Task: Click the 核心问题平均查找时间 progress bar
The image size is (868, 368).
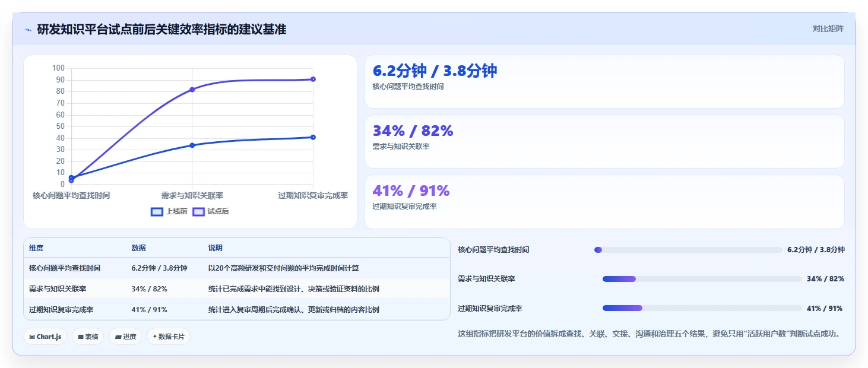Action: coord(688,250)
